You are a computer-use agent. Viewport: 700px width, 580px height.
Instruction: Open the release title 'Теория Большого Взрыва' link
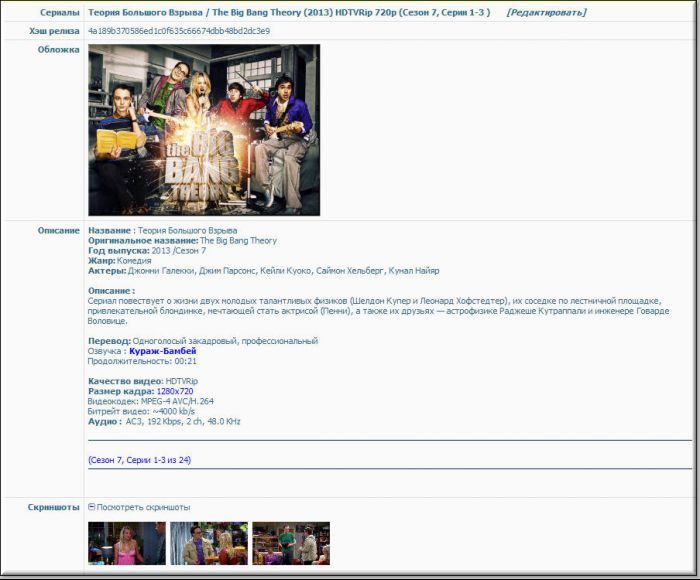289,13
